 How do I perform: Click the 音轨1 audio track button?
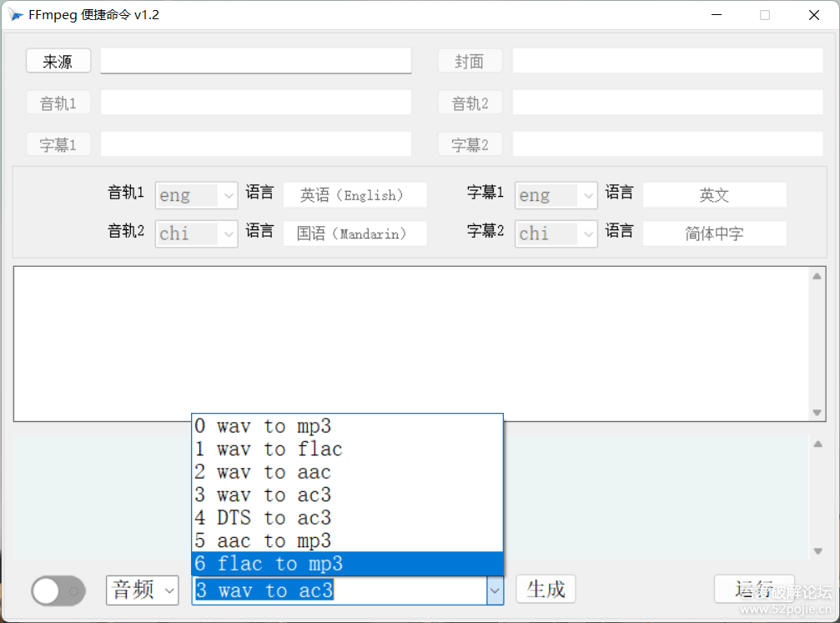58,102
